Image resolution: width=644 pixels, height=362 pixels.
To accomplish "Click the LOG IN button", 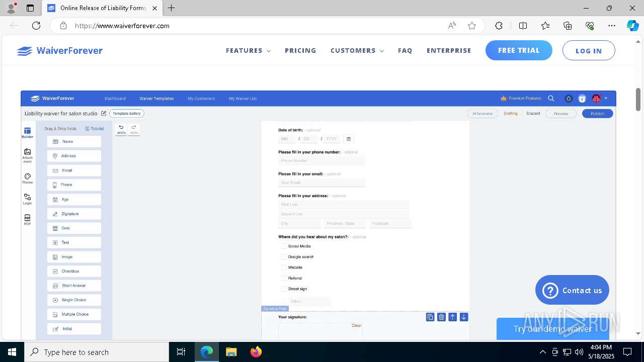I will [589, 50].
